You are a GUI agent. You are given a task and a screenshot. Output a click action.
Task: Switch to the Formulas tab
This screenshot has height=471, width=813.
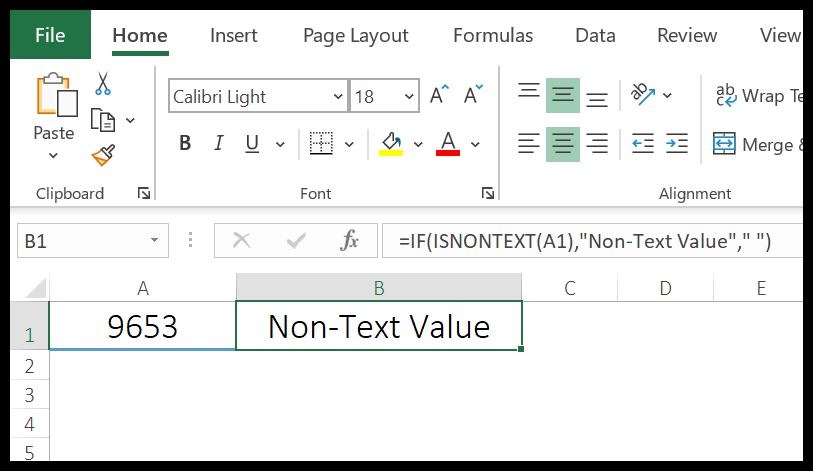493,35
